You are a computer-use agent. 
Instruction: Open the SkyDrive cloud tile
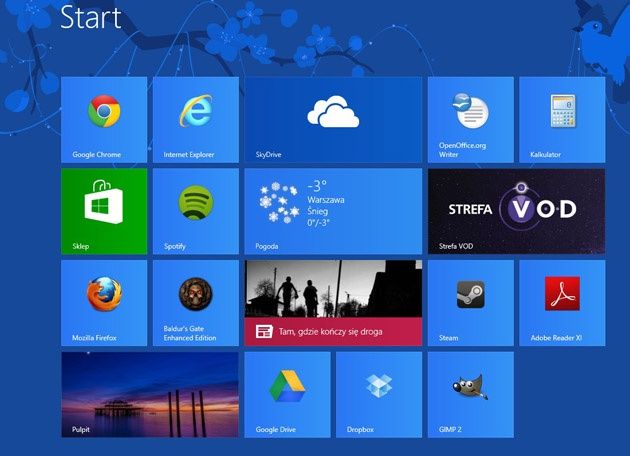[333, 120]
